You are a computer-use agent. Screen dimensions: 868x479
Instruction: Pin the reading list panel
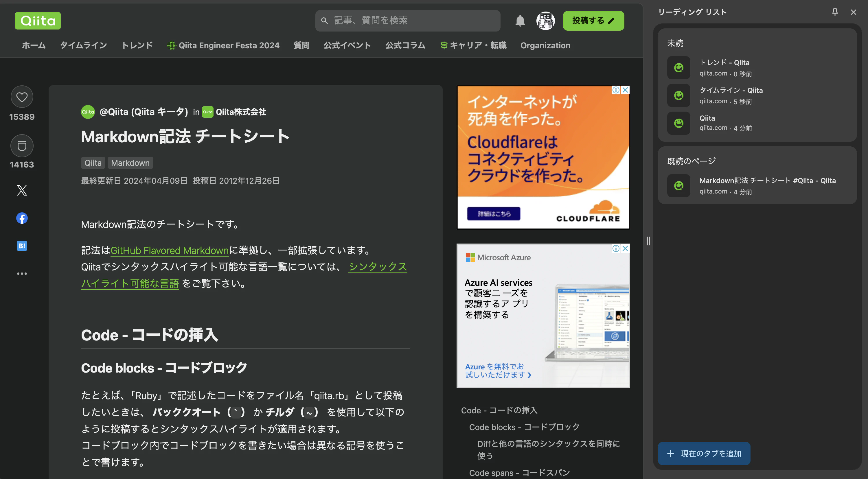pos(835,12)
